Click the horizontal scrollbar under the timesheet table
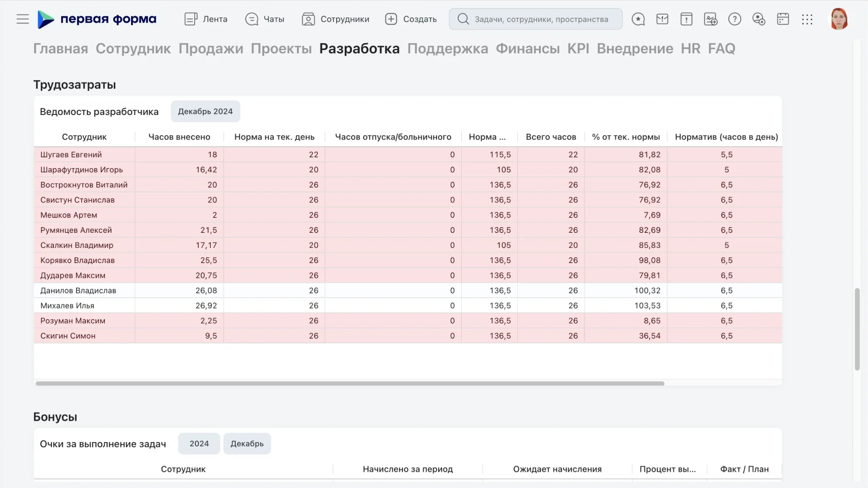 350,384
